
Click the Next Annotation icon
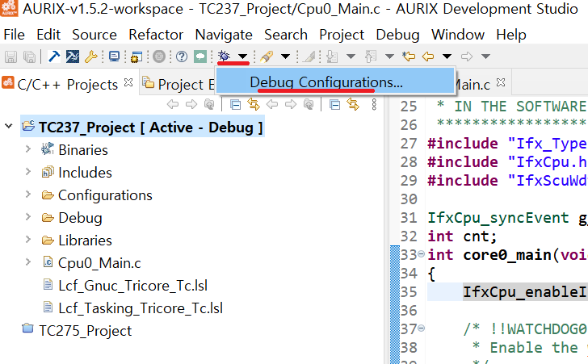(x=332, y=56)
